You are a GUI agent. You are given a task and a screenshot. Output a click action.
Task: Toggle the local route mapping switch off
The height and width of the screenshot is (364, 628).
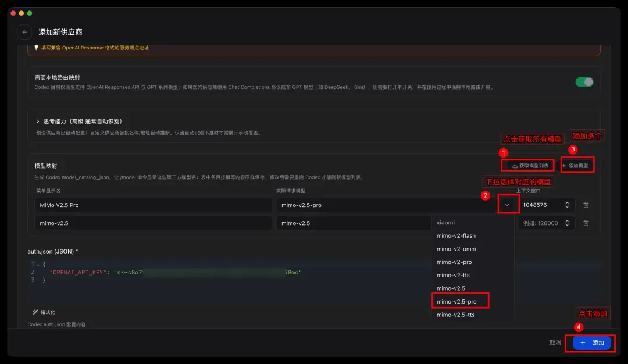tap(584, 82)
